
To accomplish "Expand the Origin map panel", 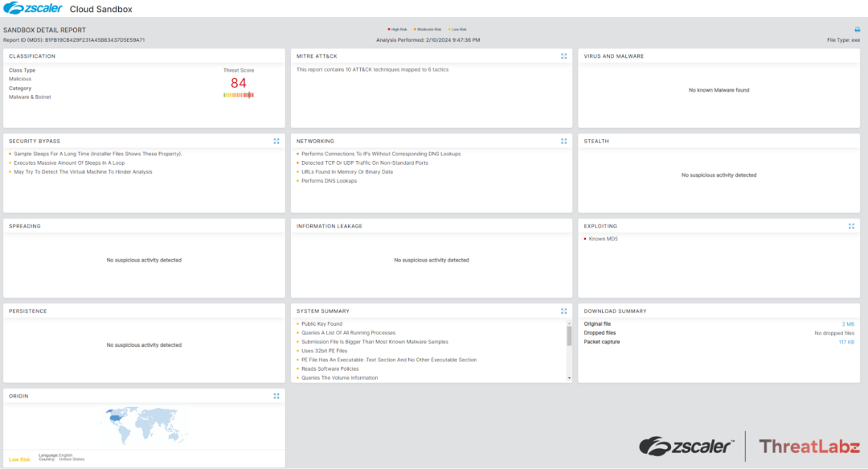I will pyautogui.click(x=276, y=396).
